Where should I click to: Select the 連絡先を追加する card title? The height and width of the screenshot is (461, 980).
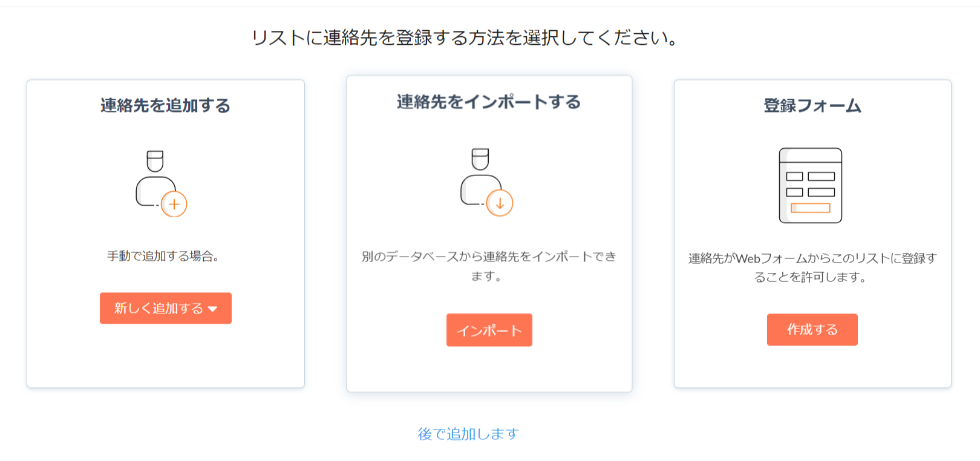point(165,106)
